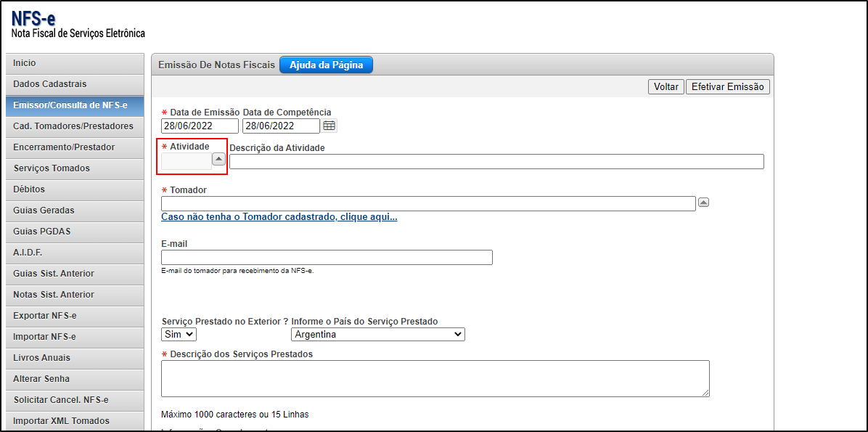The image size is (868, 432).
Task: Expand the country dropdown showing Argentina
Action: point(377,334)
